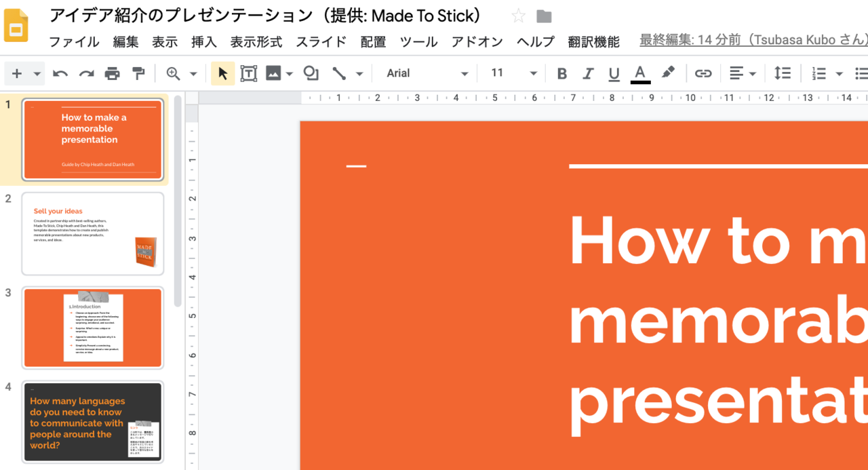The height and width of the screenshot is (470, 868).
Task: Click the undo arrow icon
Action: [x=60, y=73]
